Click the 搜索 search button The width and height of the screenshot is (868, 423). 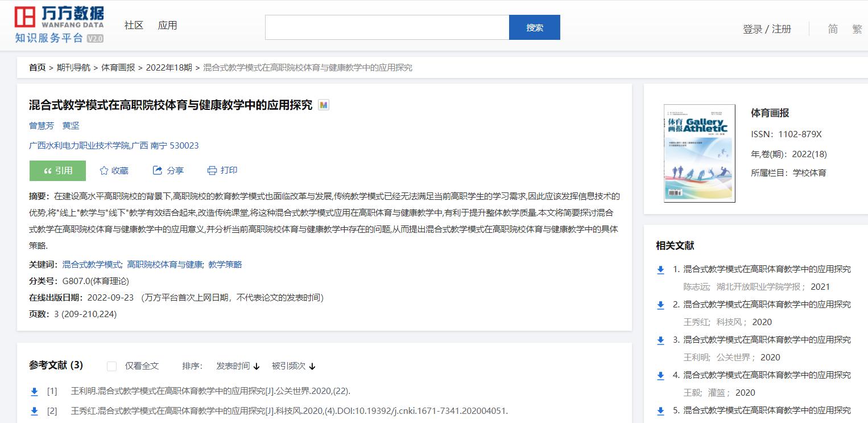pos(534,26)
